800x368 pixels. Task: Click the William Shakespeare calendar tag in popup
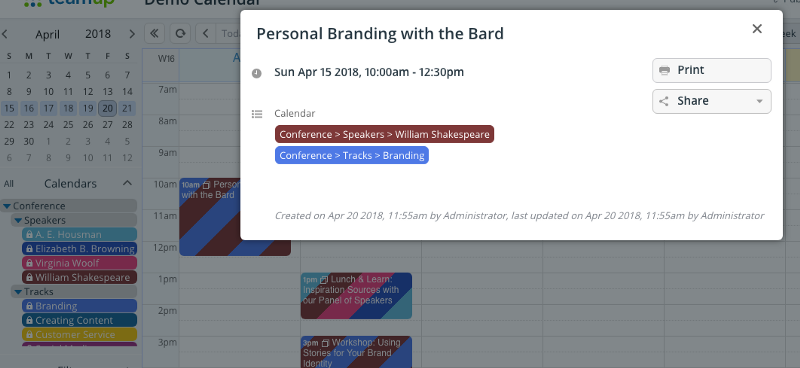coord(384,134)
